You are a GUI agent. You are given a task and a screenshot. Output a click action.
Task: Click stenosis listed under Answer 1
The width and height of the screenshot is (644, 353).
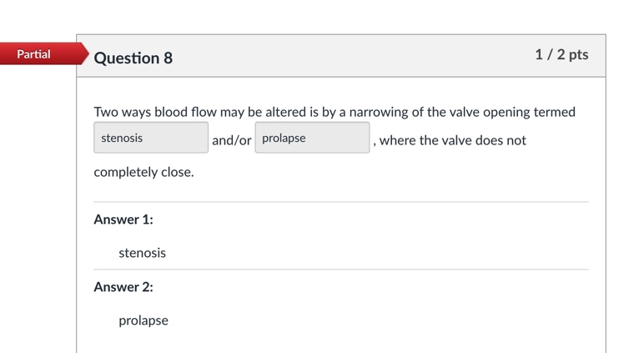click(x=142, y=253)
